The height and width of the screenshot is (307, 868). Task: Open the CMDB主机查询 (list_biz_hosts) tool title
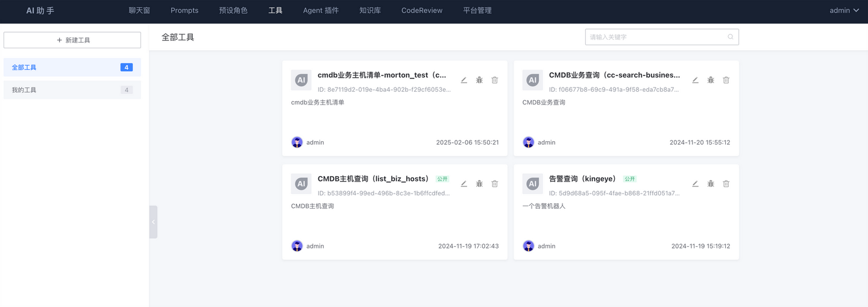(374, 179)
